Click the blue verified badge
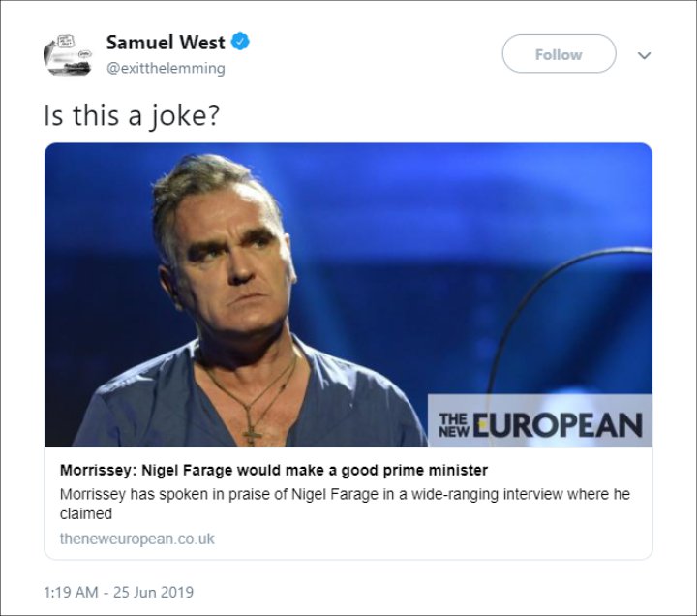Screen dimensions: 697x616 click(x=240, y=42)
